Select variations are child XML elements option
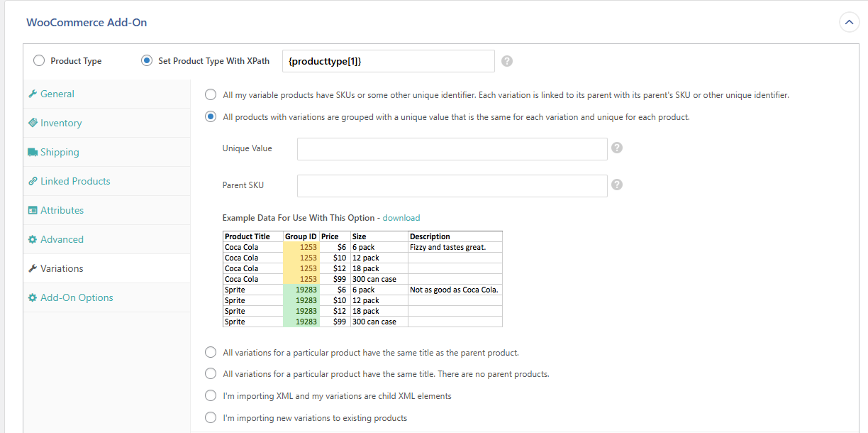 pos(211,395)
